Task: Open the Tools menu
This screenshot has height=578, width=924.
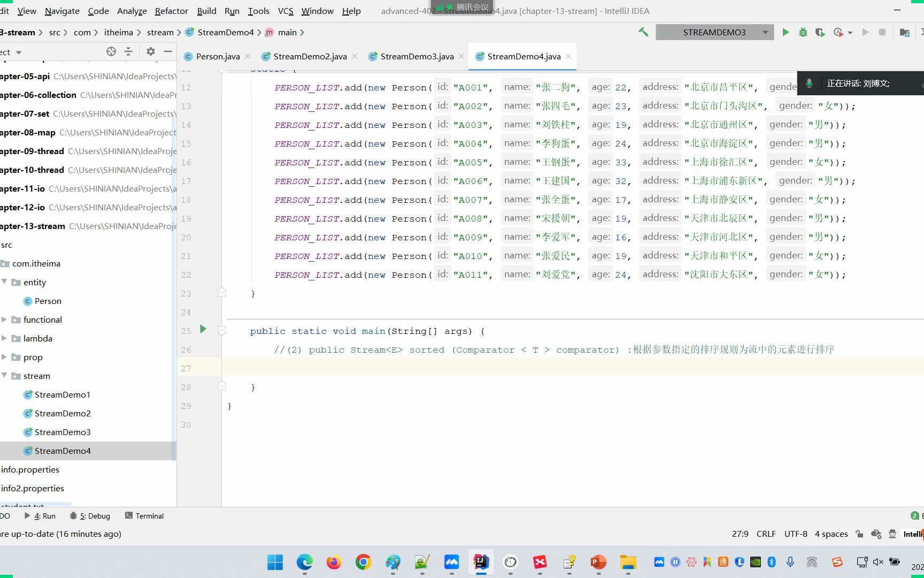Action: point(259,11)
